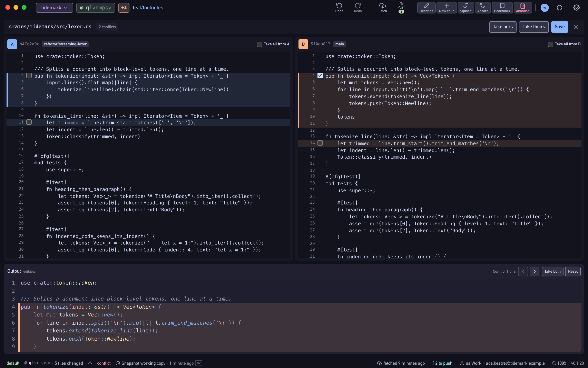Add a Bookmark to this change
588x368 pixels.
click(x=502, y=8)
